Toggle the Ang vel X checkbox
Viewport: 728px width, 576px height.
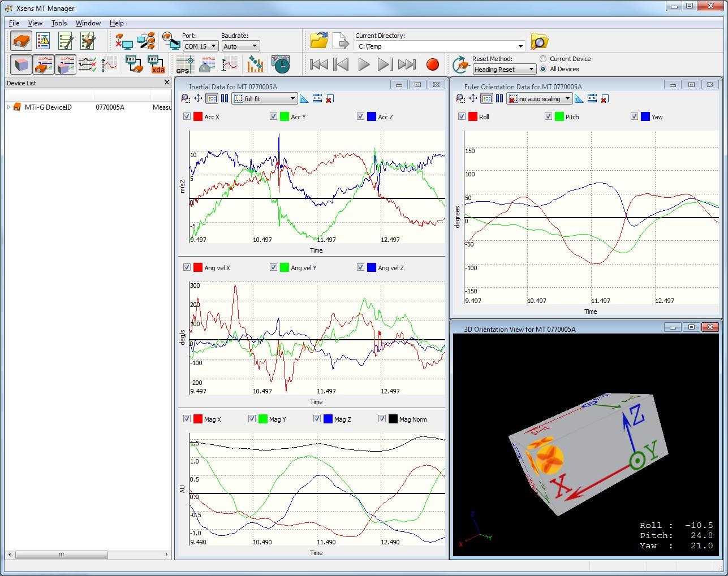[x=187, y=267]
